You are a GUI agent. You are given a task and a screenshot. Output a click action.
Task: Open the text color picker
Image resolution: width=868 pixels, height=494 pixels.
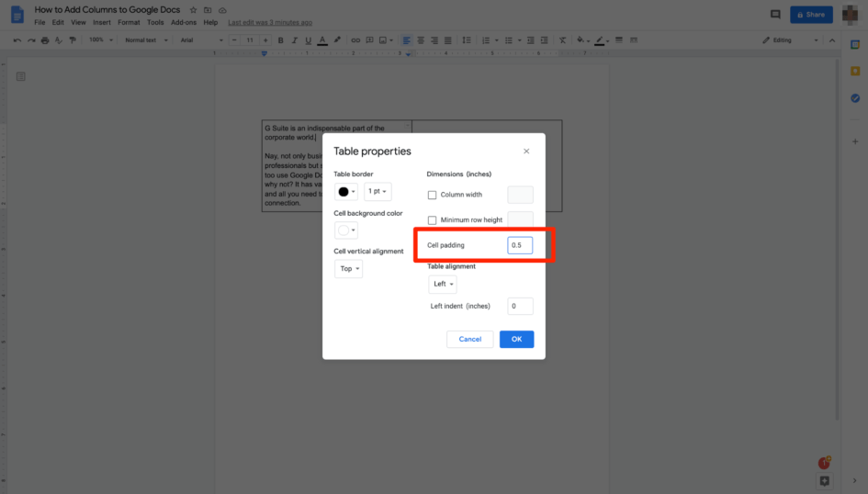tap(322, 40)
